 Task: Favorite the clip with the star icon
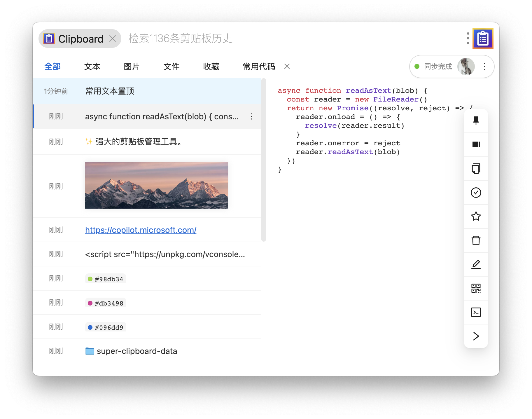pos(476,216)
